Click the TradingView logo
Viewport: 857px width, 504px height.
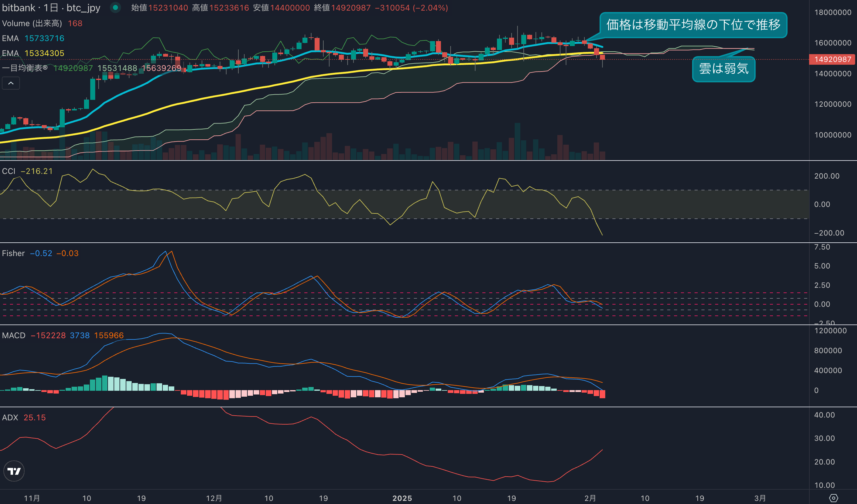click(14, 471)
